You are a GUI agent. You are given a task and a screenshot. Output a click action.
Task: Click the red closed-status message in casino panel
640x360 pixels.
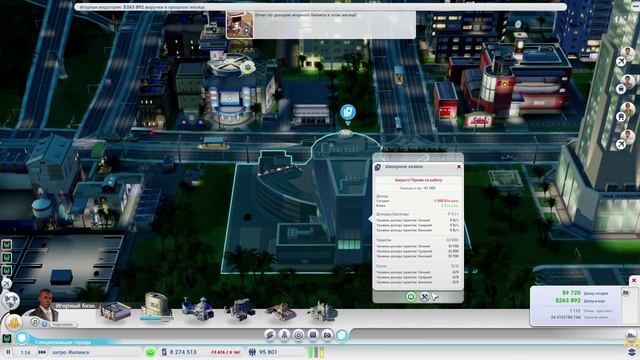[x=418, y=180]
